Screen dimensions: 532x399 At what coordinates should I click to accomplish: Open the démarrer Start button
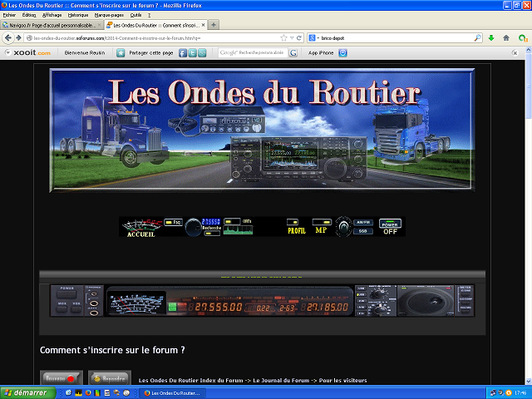coord(27,392)
